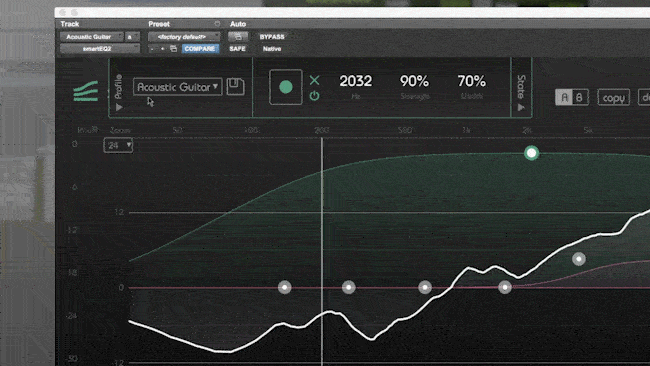The height and width of the screenshot is (366, 650).
Task: Click the copy button
Action: [x=614, y=98]
